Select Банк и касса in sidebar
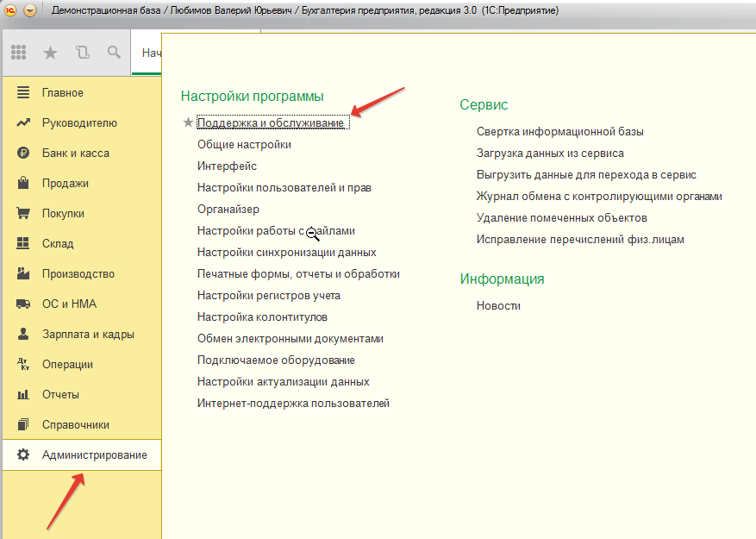The width and height of the screenshot is (756, 539). [75, 154]
